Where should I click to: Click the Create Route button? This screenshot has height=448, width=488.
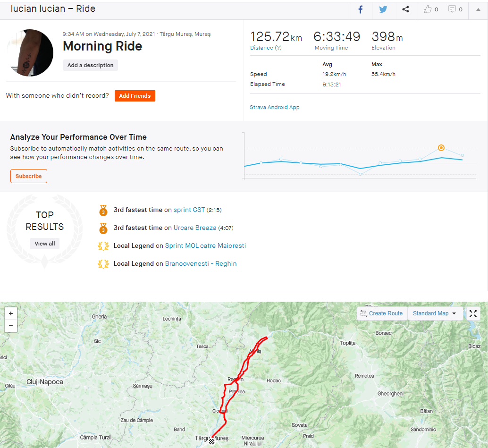(381, 313)
